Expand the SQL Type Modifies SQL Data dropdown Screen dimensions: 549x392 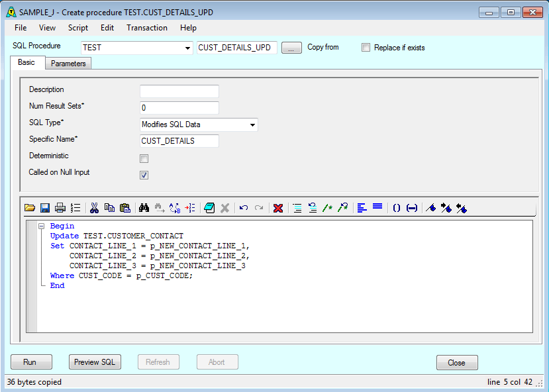[252, 125]
